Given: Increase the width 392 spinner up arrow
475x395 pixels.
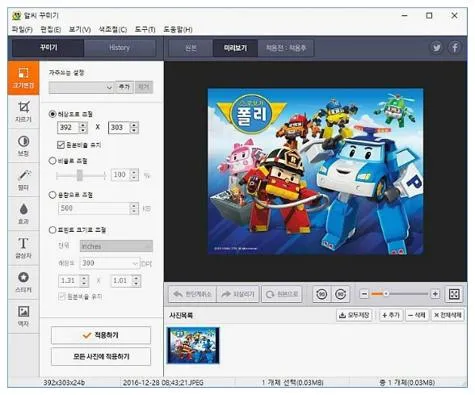Looking at the screenshot, I should tap(83, 125).
